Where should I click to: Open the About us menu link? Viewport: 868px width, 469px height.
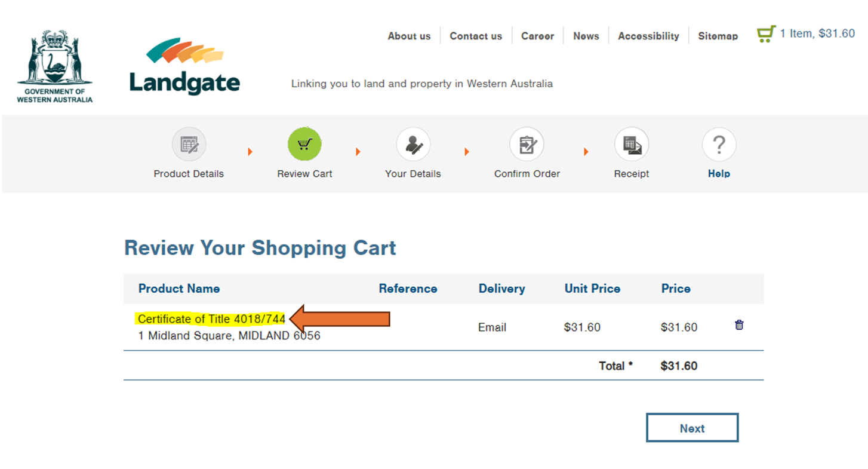tap(409, 36)
